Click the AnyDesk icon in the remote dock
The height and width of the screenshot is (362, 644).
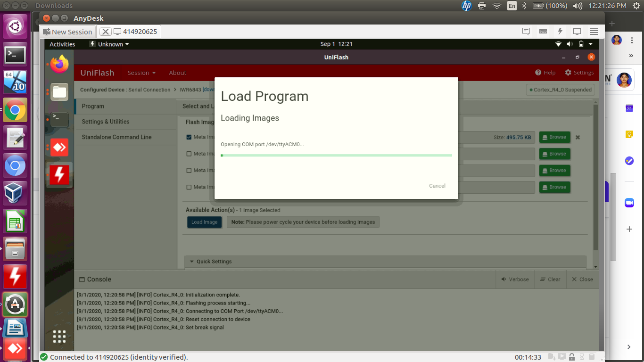click(x=59, y=148)
